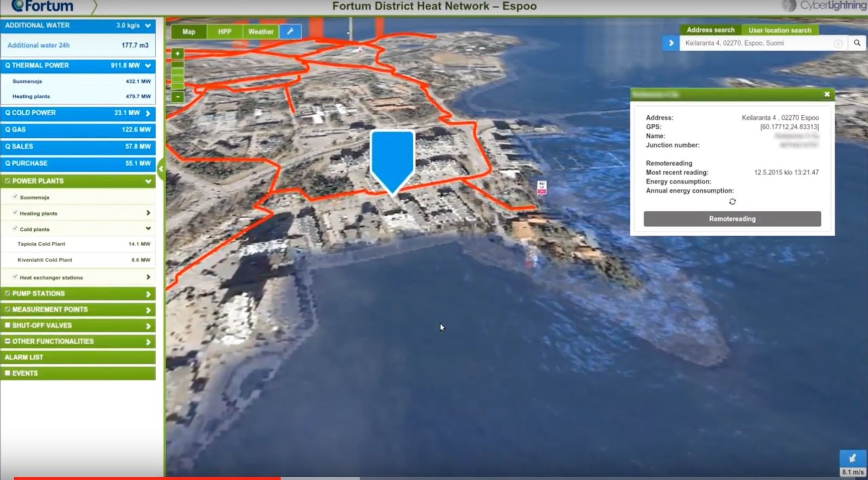Click the gray Remotereading button
Image resolution: width=868 pixels, height=480 pixels.
click(732, 219)
